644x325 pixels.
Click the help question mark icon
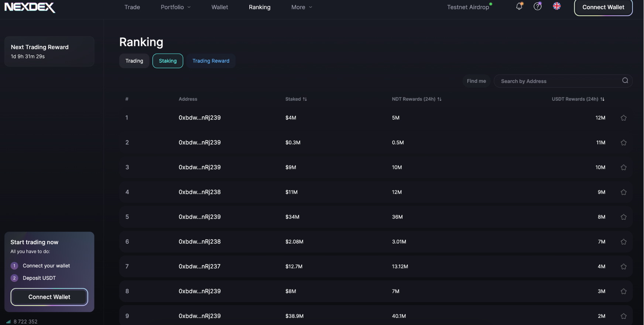point(537,6)
